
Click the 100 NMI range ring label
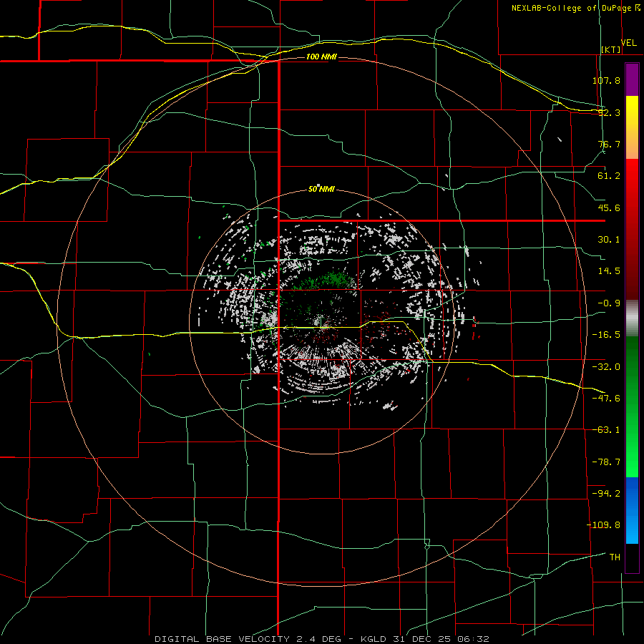pos(321,57)
